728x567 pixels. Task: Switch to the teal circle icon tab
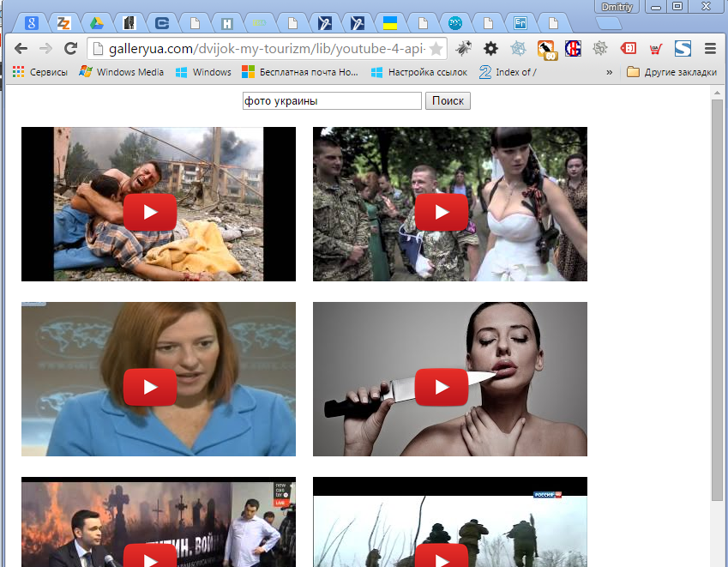(455, 23)
